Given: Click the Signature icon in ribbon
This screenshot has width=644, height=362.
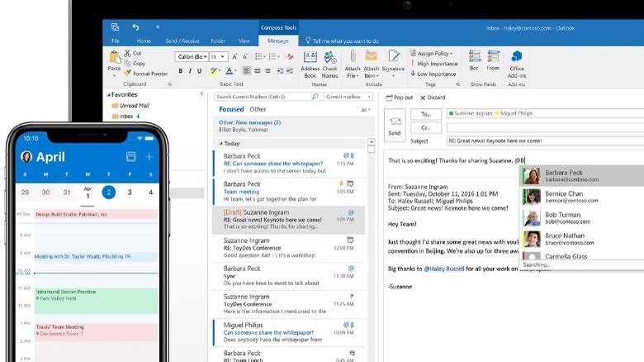Looking at the screenshot, I should [393, 61].
